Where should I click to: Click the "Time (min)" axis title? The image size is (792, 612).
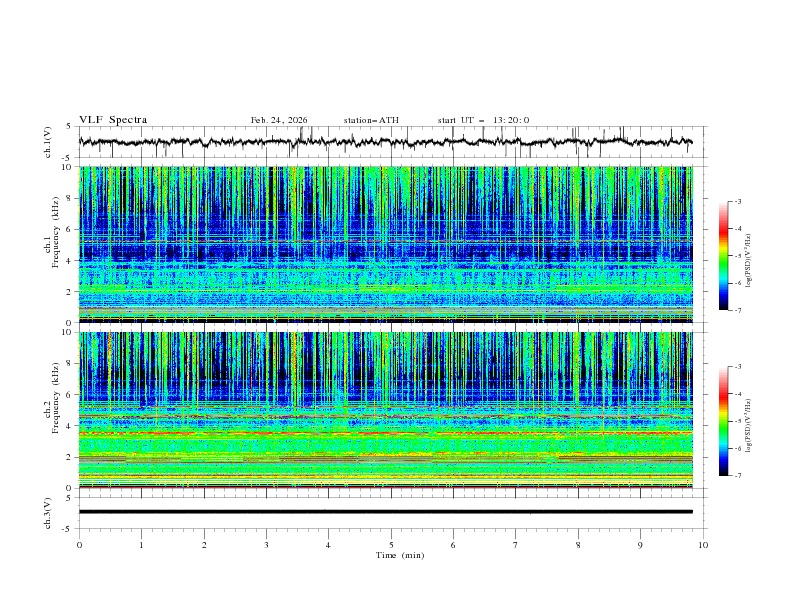[x=400, y=555]
